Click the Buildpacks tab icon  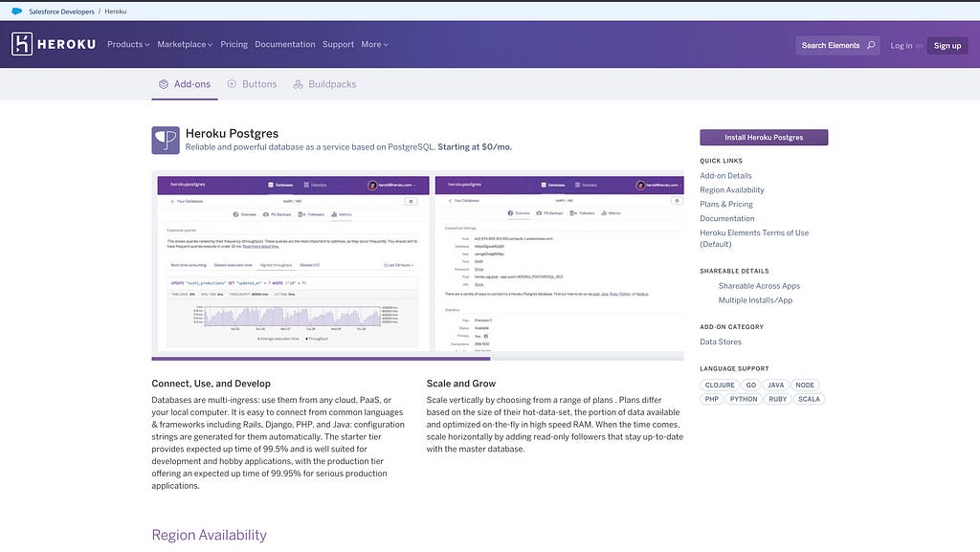tap(299, 84)
